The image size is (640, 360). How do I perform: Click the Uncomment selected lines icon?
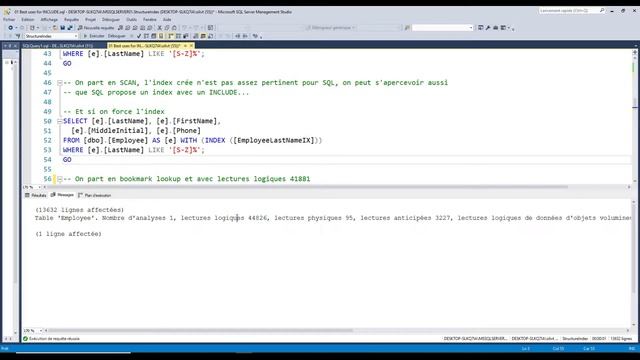tap(228, 36)
